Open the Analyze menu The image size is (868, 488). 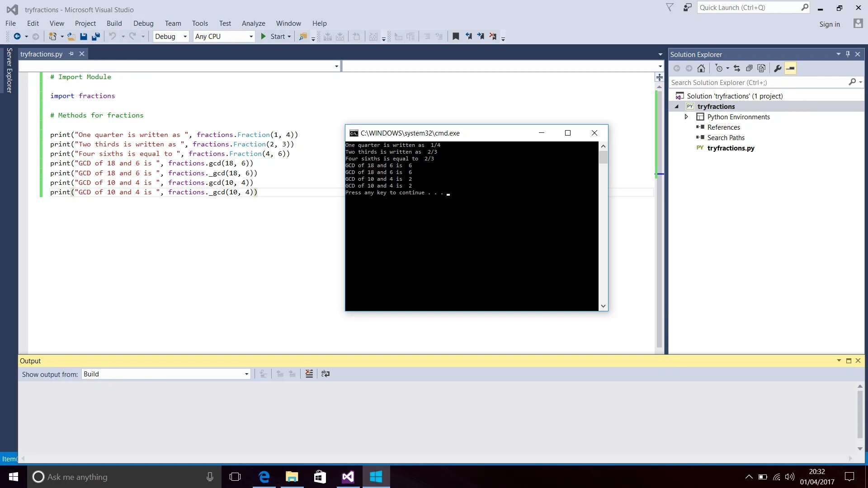[253, 23]
